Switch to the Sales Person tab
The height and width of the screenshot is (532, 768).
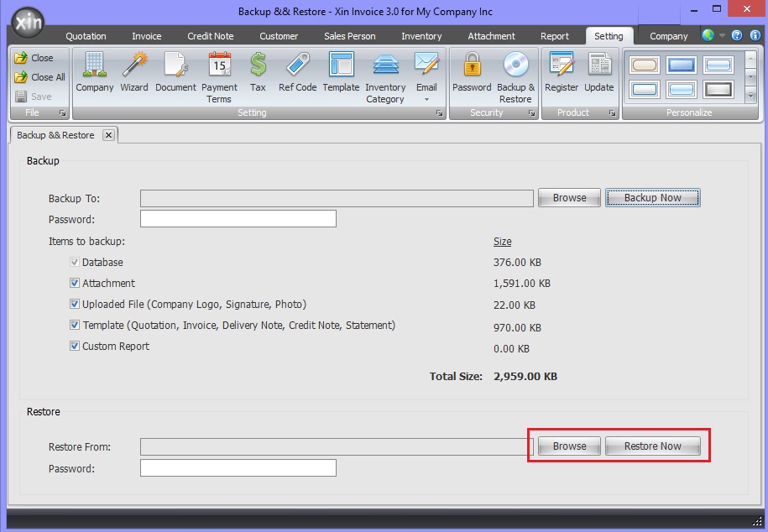tap(350, 36)
